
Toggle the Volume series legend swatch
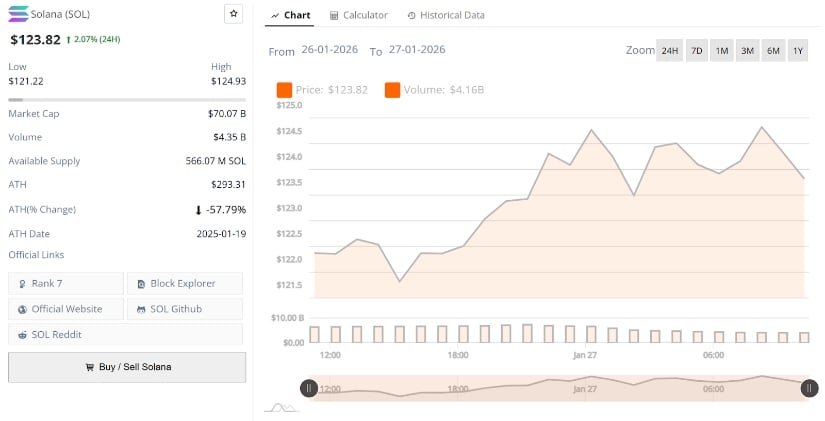click(x=392, y=90)
